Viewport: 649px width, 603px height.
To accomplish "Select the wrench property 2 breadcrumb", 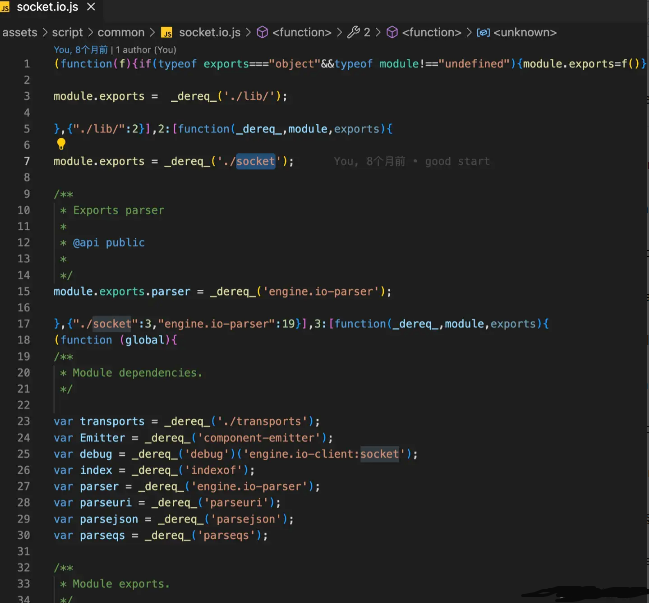I will (359, 32).
